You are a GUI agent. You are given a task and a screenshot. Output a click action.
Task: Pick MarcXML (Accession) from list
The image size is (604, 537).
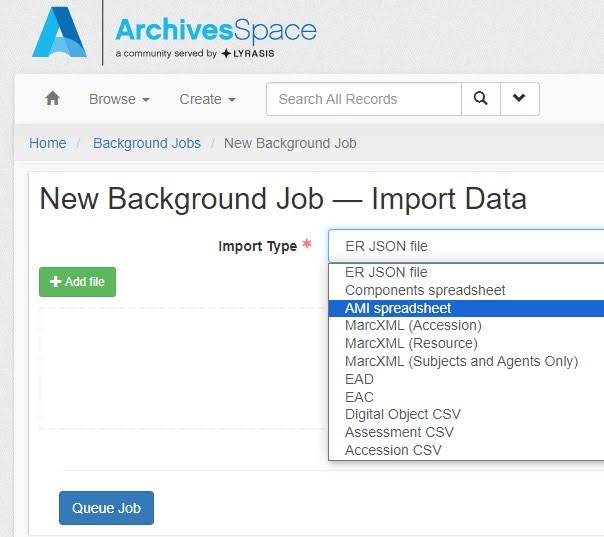[x=413, y=325]
